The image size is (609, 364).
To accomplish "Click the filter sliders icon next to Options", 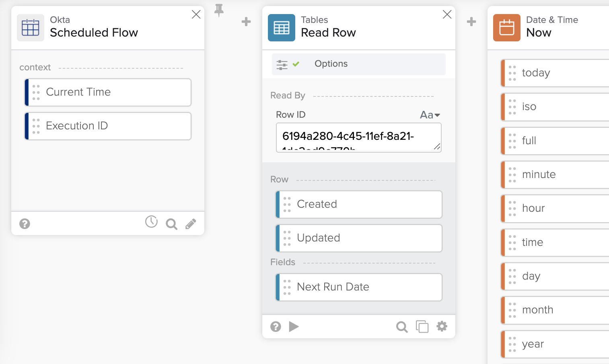I will (282, 64).
